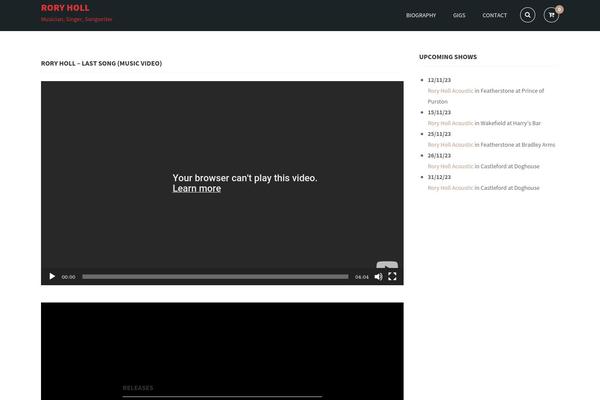
Task: Click the cart item count badge
Action: point(559,9)
